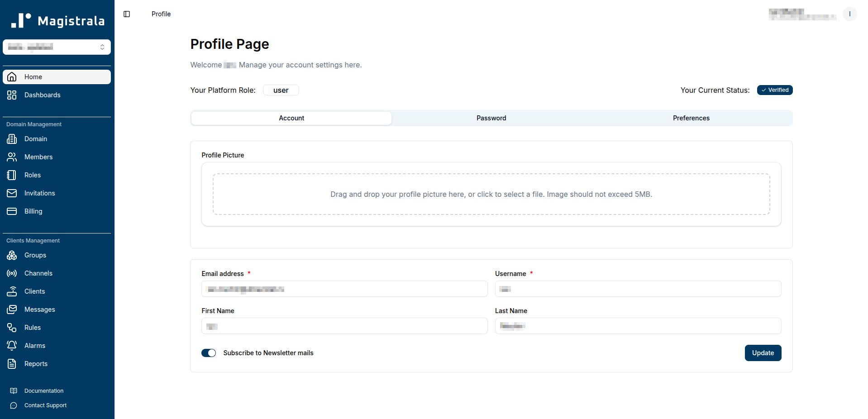Image resolution: width=868 pixels, height=419 pixels.
Task: Open the Members icon in sidebar
Action: click(12, 157)
